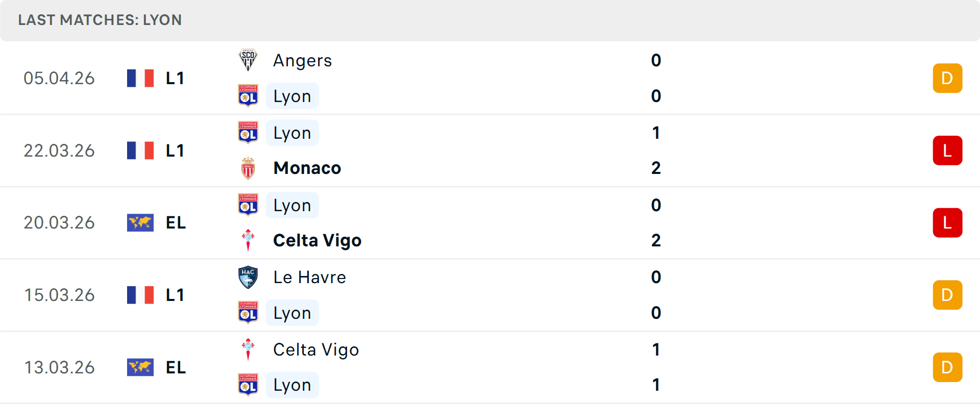Click the loss badge for 20.03.26 match
Screen dimensions: 980x404
coord(947,223)
